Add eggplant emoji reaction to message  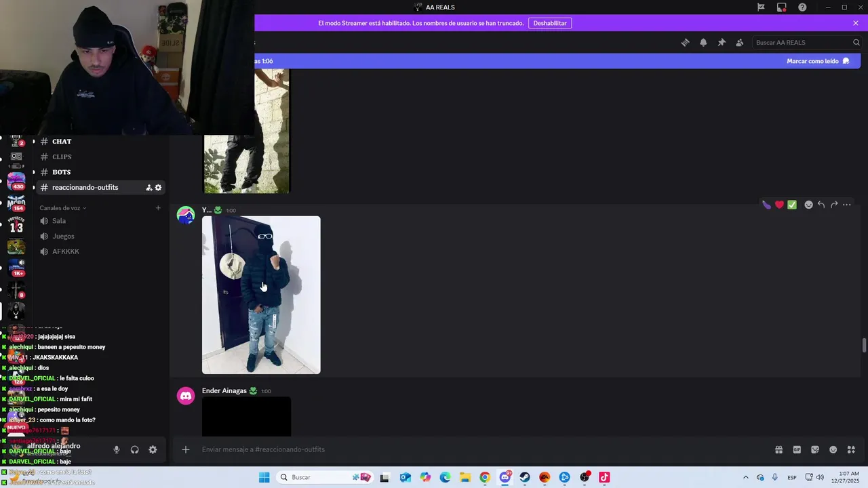coord(767,205)
